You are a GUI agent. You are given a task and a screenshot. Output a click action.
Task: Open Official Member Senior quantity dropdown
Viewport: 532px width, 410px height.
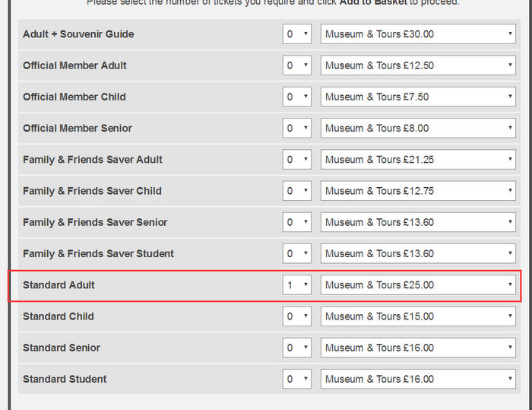(296, 129)
